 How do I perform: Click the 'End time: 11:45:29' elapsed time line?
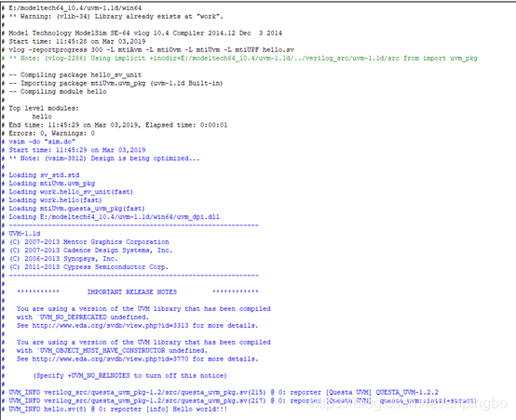pos(117,125)
